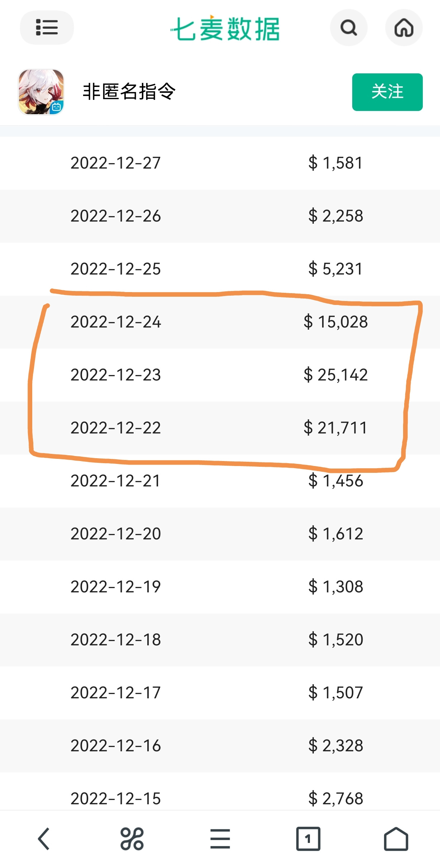This screenshot has width=440, height=868.
Task: Tap the browser back arrow
Action: coord(44,839)
